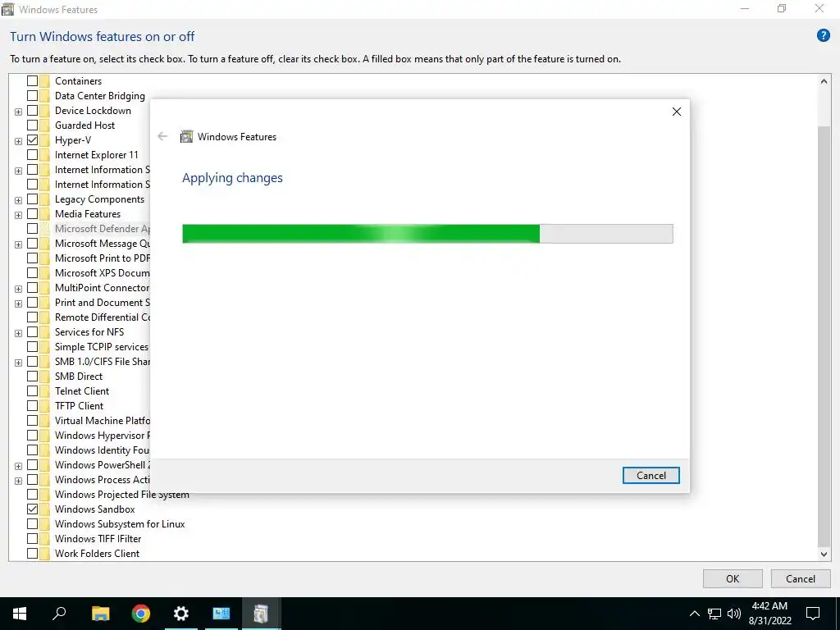
Task: Expand the Services for NFS node
Action: pyautogui.click(x=18, y=333)
